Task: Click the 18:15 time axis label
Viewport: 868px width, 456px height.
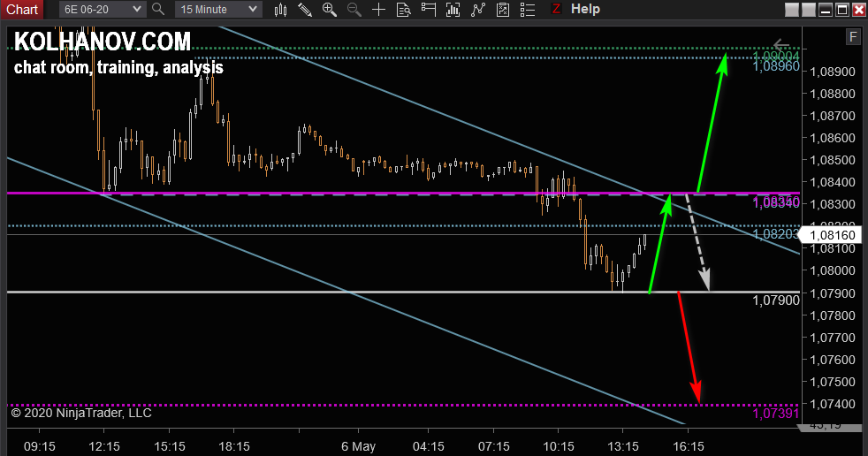Action: coord(233,446)
